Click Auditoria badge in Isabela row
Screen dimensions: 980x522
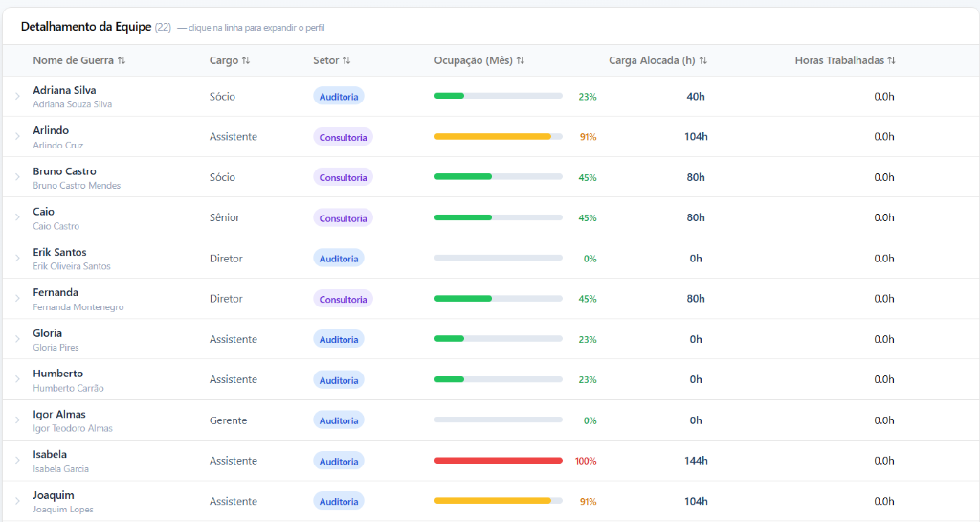click(x=339, y=461)
